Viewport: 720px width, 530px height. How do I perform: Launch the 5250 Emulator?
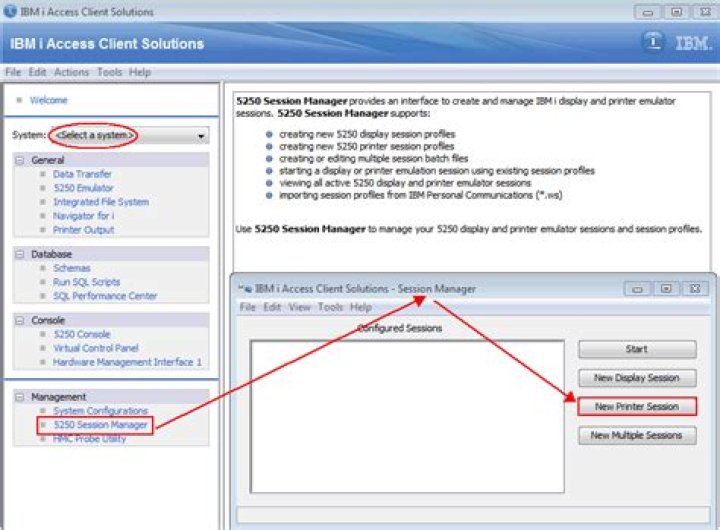[83, 188]
